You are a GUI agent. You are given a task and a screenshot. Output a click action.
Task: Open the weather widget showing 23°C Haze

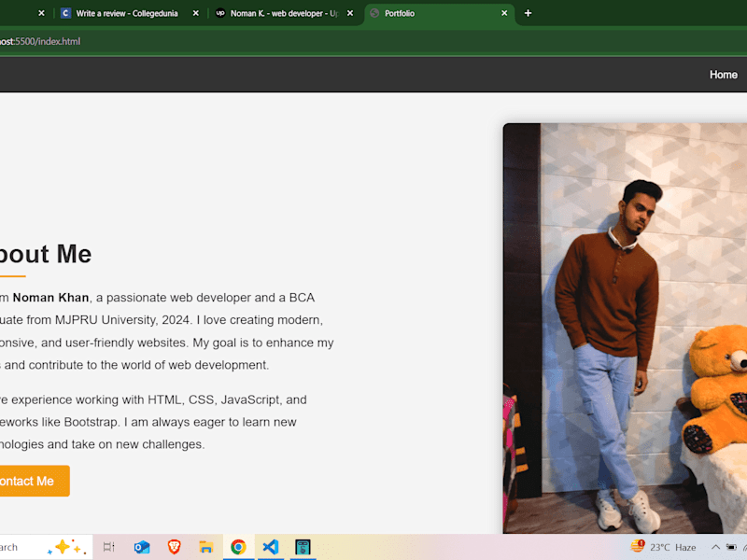click(x=663, y=547)
